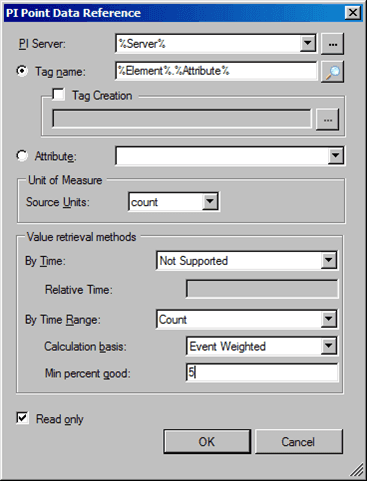
Task: Enable the Tag Creation checkbox
Action: coord(59,95)
